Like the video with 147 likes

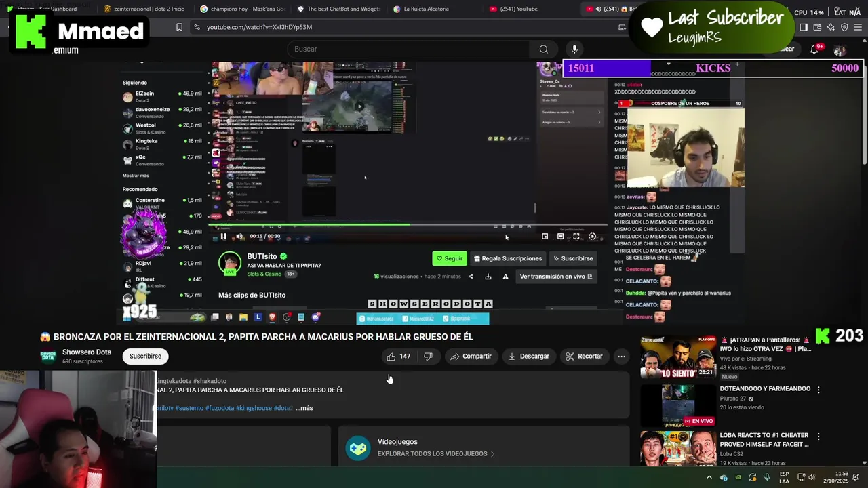pos(398,356)
